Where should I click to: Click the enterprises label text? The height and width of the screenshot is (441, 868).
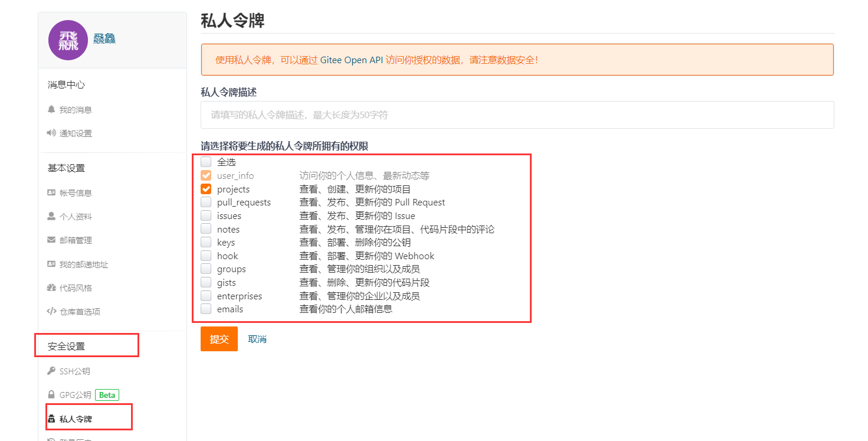240,296
